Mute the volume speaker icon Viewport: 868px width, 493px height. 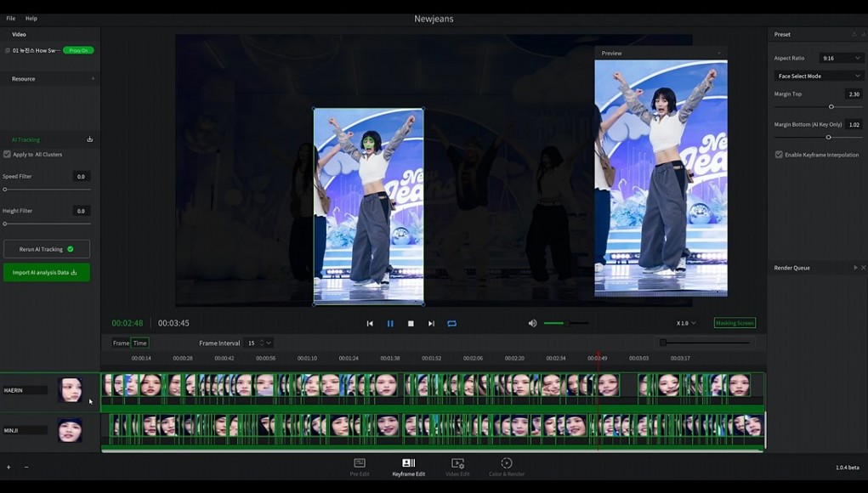533,323
